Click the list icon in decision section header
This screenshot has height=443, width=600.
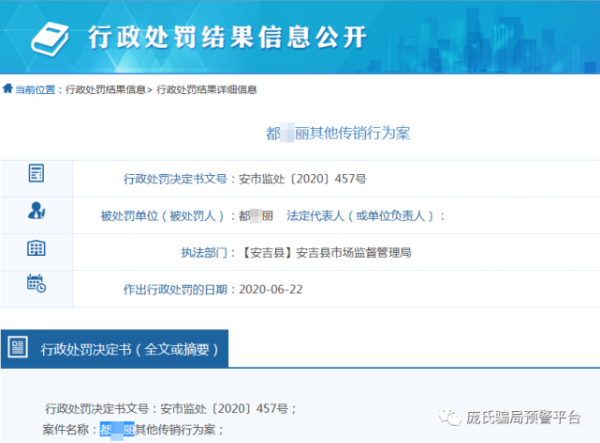pyautogui.click(x=18, y=348)
